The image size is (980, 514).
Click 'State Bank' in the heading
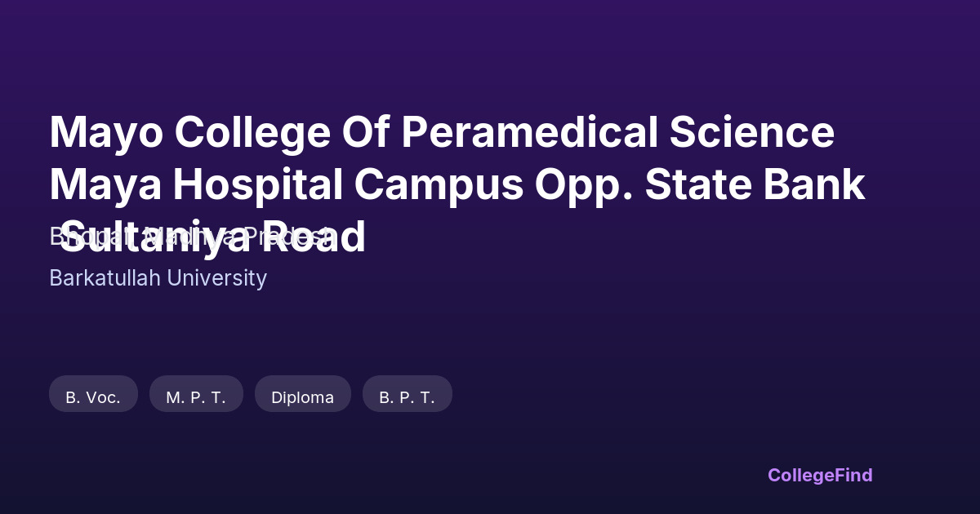click(x=755, y=184)
